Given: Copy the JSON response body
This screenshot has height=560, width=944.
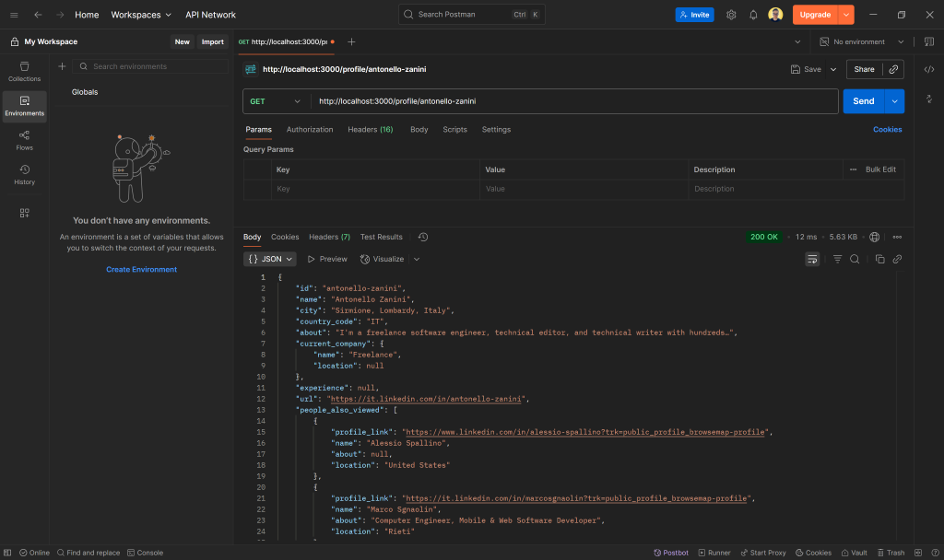Looking at the screenshot, I should [880, 259].
